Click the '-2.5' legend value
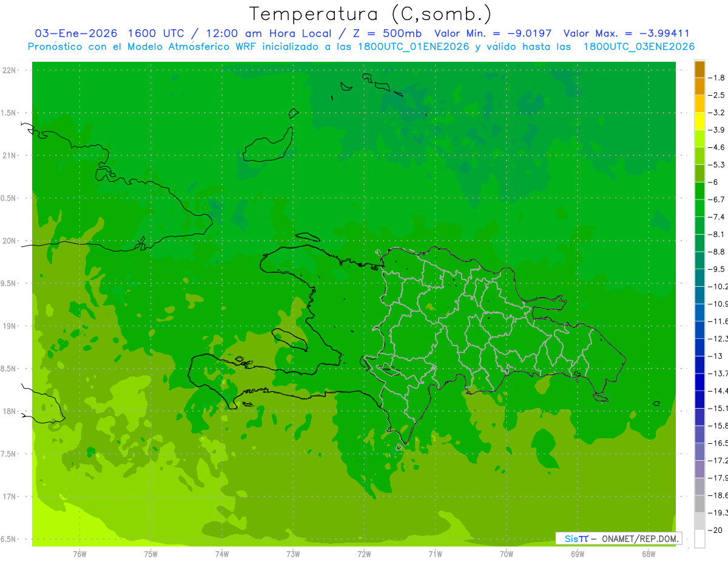This screenshot has height=562, width=728. tap(718, 95)
